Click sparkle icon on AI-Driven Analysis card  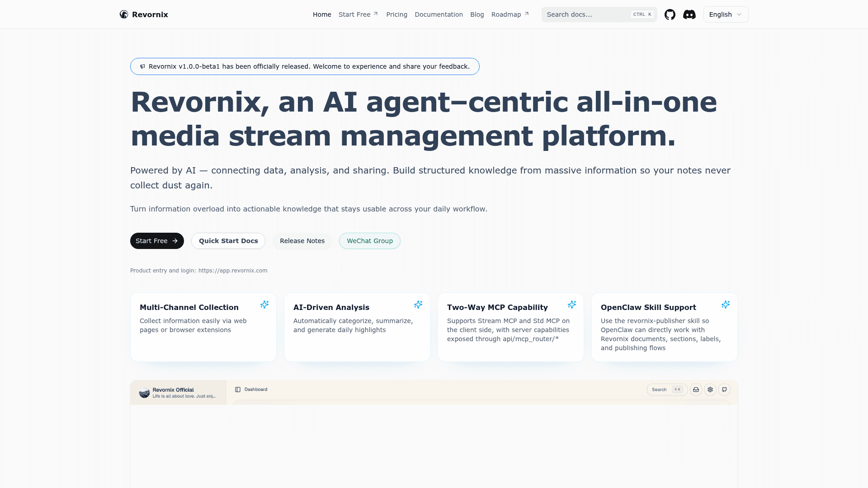pyautogui.click(x=418, y=305)
